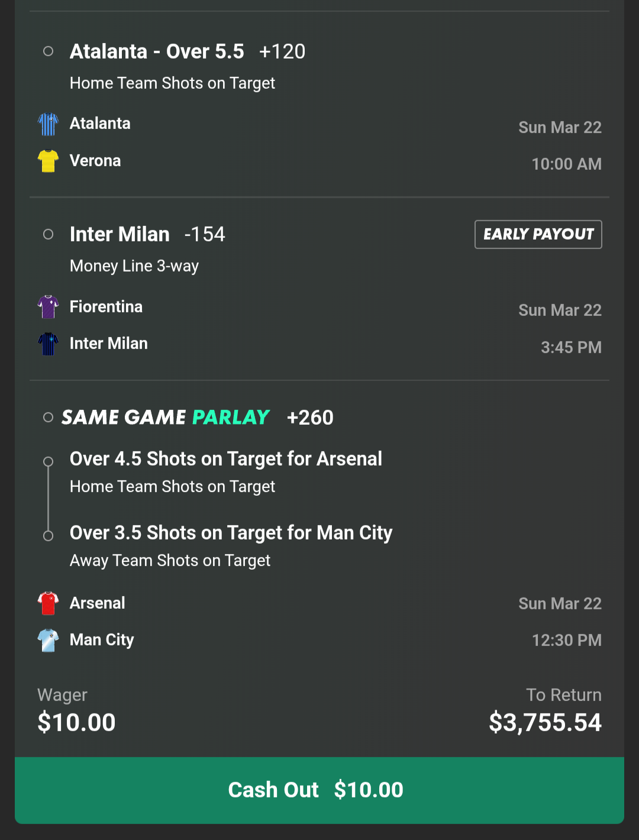Select Over 3.5 Shots on Target for Man City
The height and width of the screenshot is (840, 639).
click(x=231, y=533)
